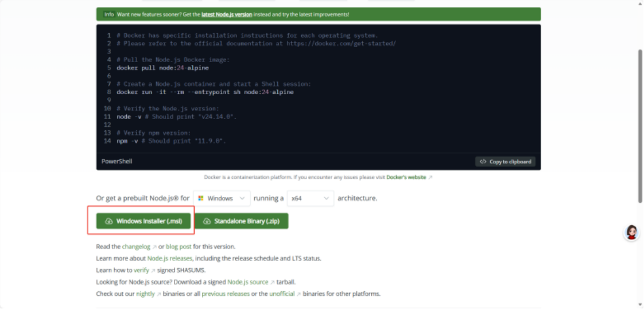Click the verify signed SHASUMS link
Image resolution: width=644 pixels, height=309 pixels.
[x=141, y=270]
